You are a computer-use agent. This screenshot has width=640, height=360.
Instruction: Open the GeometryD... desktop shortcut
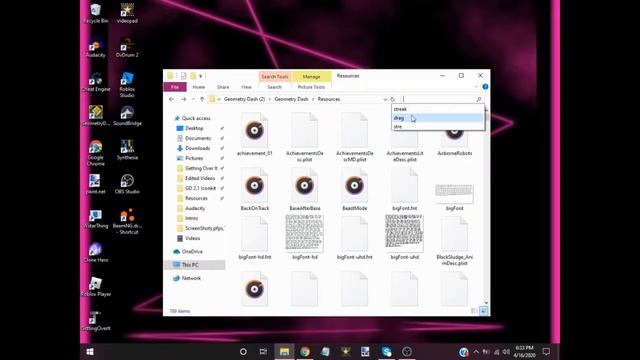[96, 116]
